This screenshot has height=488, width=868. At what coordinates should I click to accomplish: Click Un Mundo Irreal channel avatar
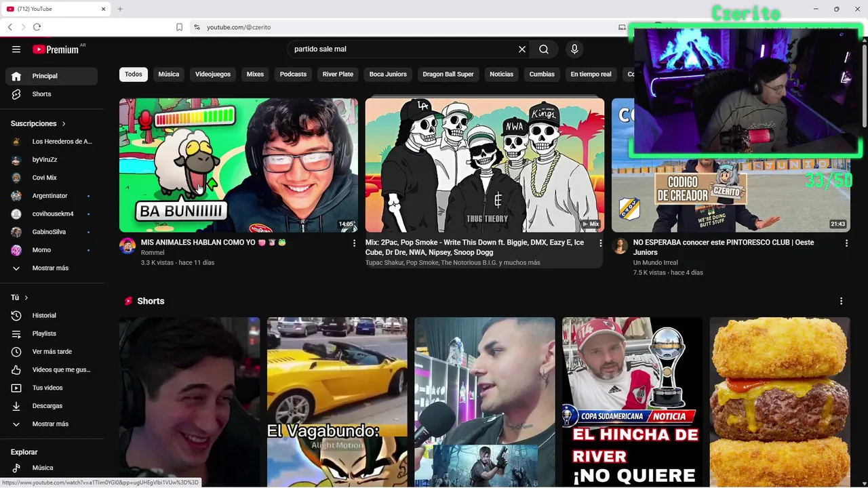point(620,246)
